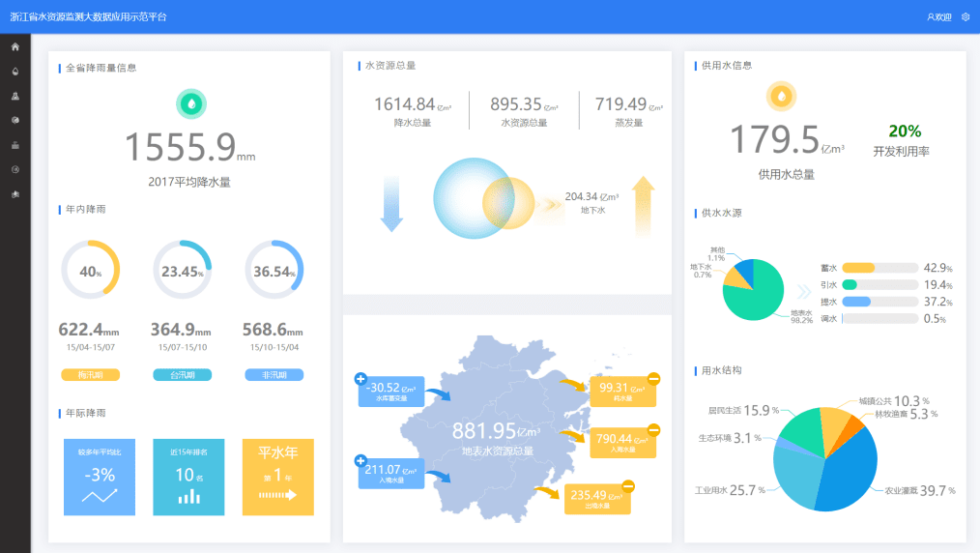Select the 非汛期 label button
The image size is (980, 553).
(274, 375)
